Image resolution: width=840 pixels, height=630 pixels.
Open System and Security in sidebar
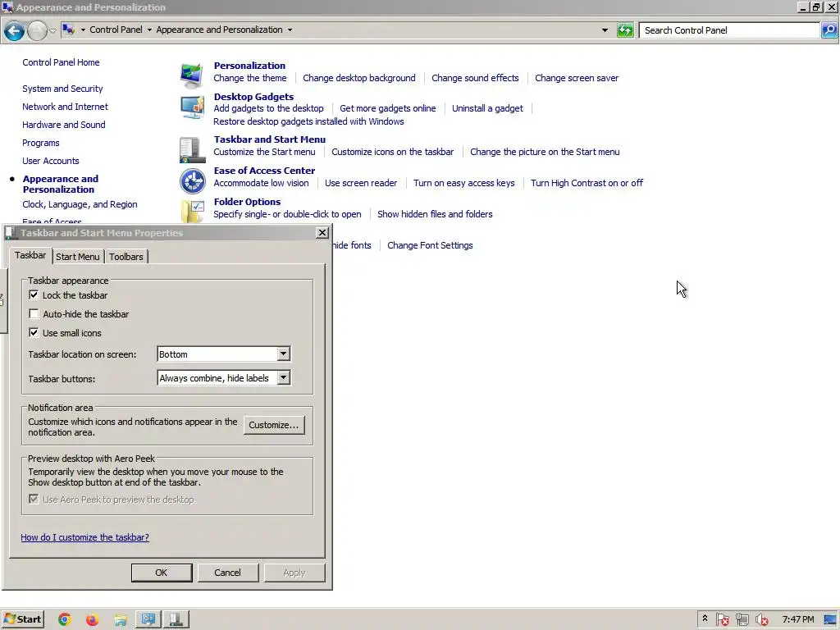(62, 89)
